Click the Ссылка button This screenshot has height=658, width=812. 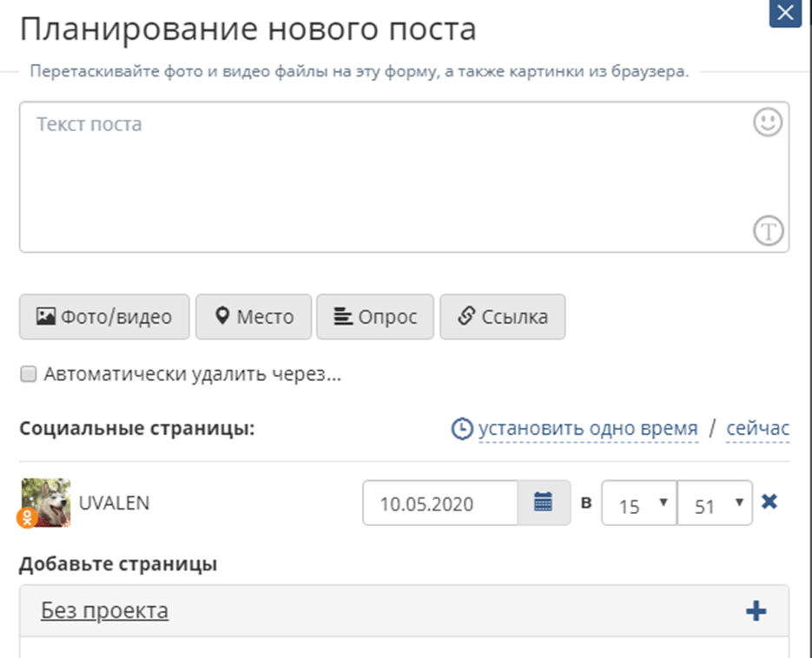click(502, 317)
